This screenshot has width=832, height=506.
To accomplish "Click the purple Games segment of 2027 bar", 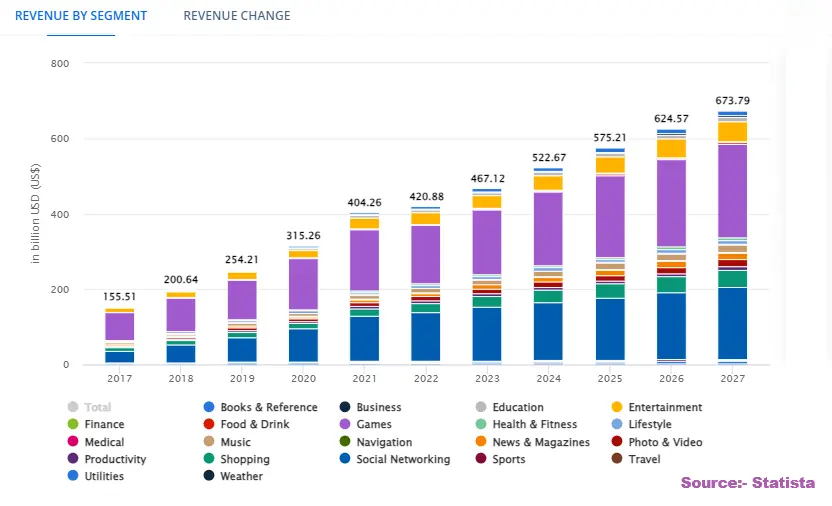I will [732, 191].
